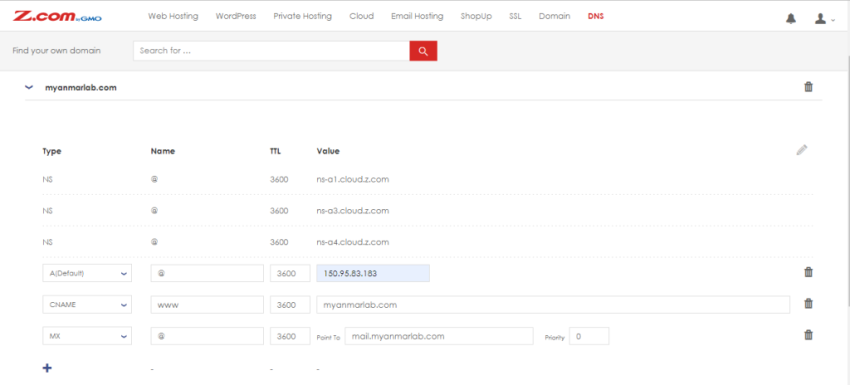Go to the Web Hosting menu
850x385 pixels.
click(173, 16)
